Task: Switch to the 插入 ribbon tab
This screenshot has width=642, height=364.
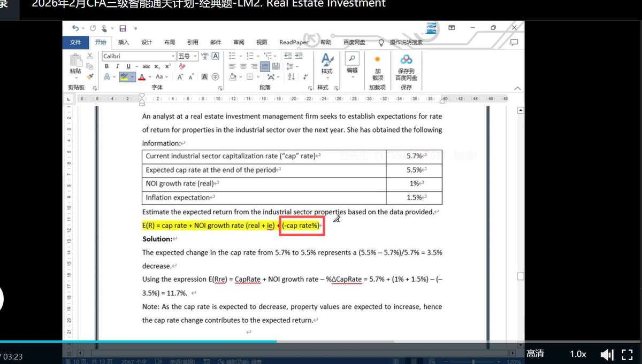Action: 124,42
